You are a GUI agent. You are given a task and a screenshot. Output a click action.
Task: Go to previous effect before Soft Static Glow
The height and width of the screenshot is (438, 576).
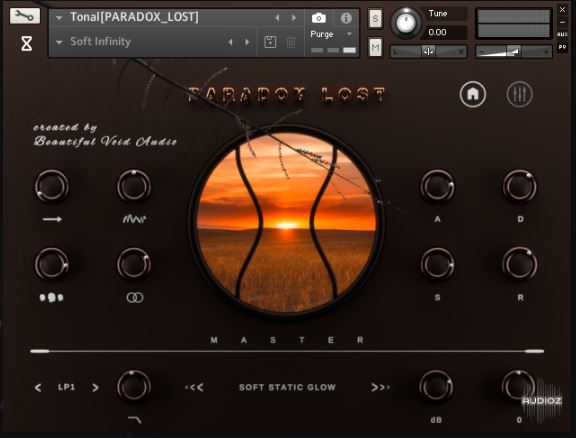coord(194,387)
